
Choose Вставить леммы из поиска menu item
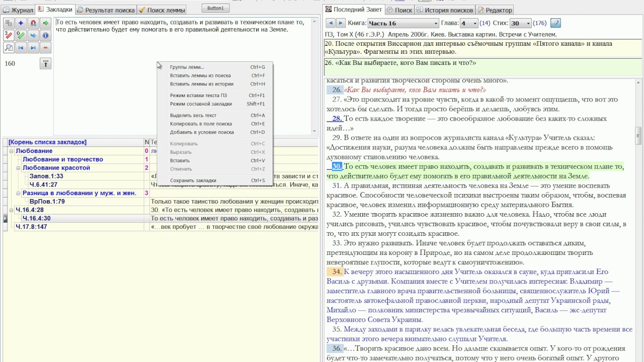pos(215,75)
